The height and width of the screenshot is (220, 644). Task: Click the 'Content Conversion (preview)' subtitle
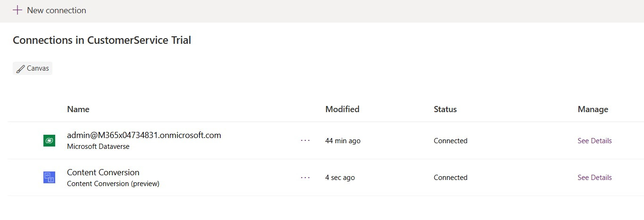[113, 184]
